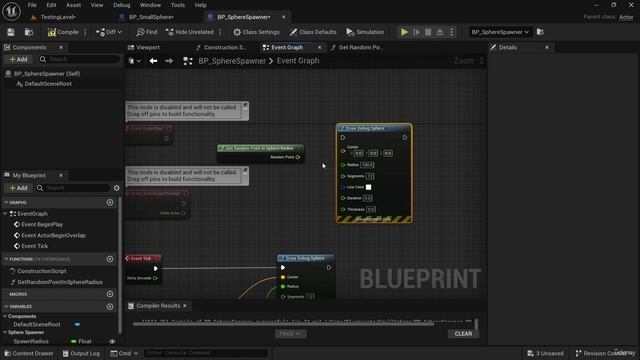The height and width of the screenshot is (360, 640).
Task: Close the Event Graph tab
Action: click(320, 47)
